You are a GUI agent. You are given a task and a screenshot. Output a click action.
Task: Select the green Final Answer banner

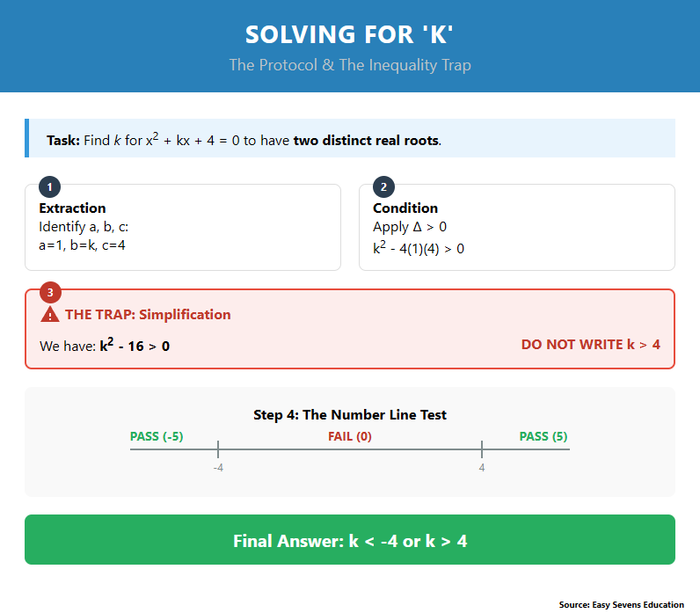(x=350, y=540)
